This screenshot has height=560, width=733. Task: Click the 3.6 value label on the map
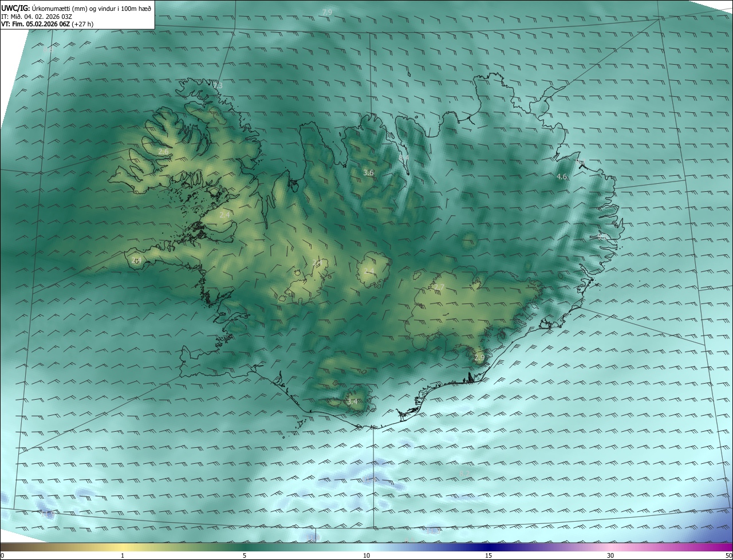click(x=368, y=172)
